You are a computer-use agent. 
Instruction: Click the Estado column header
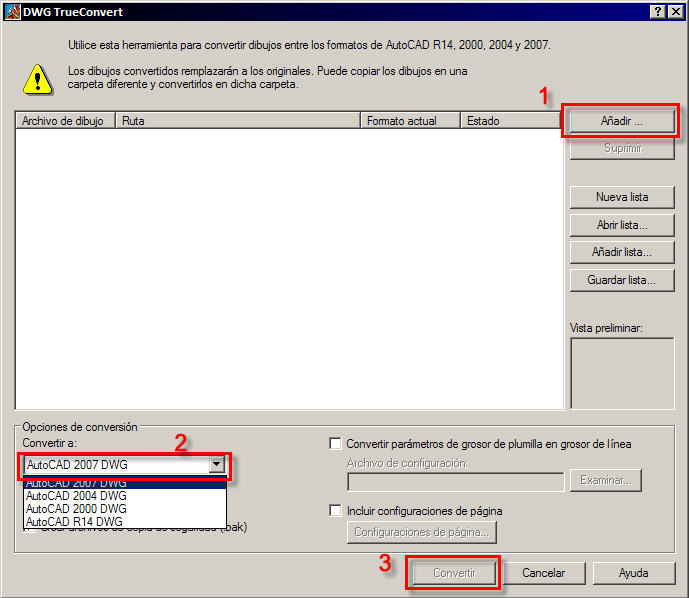click(x=510, y=120)
